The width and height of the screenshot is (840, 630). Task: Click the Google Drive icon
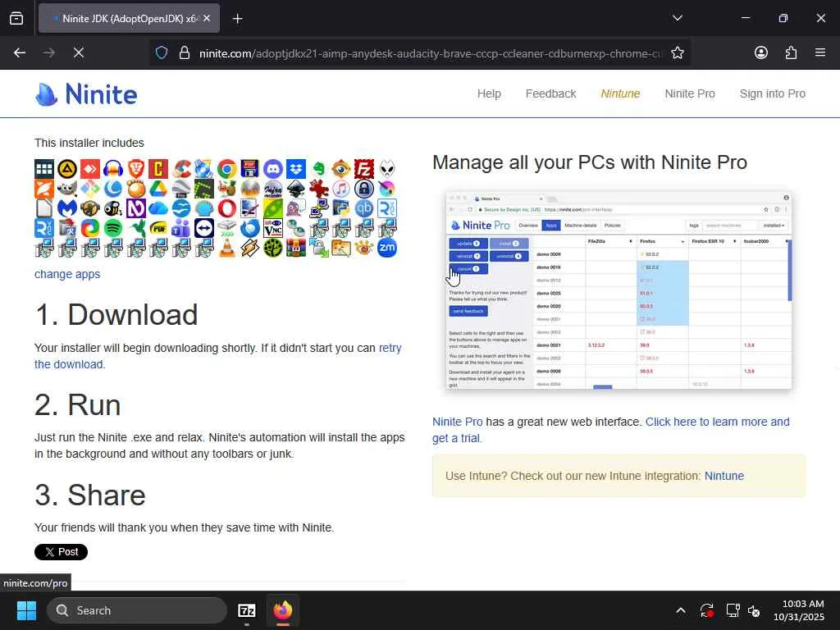click(x=158, y=189)
